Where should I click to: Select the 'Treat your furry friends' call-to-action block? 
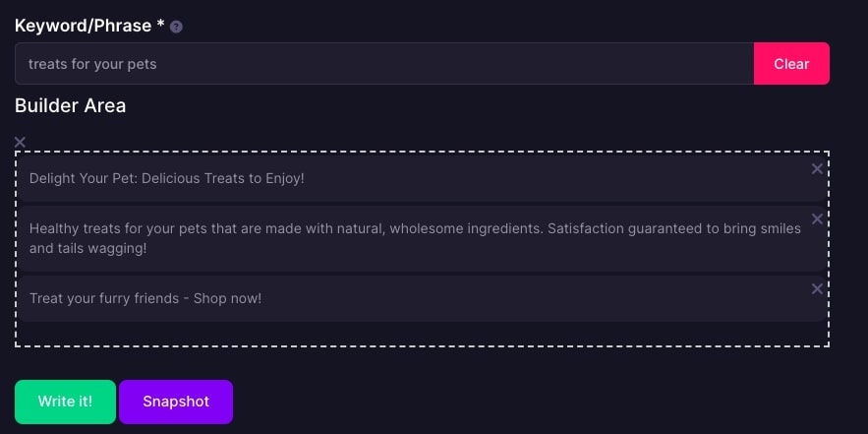coord(422,298)
